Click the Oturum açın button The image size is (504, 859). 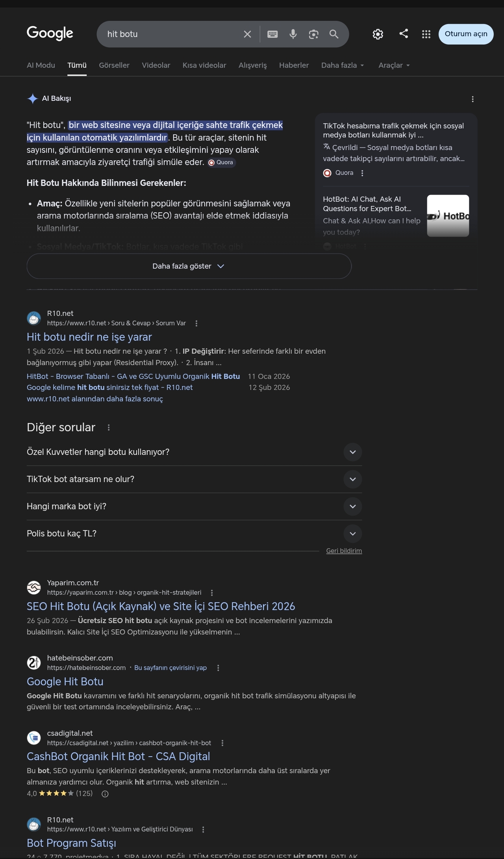click(x=466, y=34)
